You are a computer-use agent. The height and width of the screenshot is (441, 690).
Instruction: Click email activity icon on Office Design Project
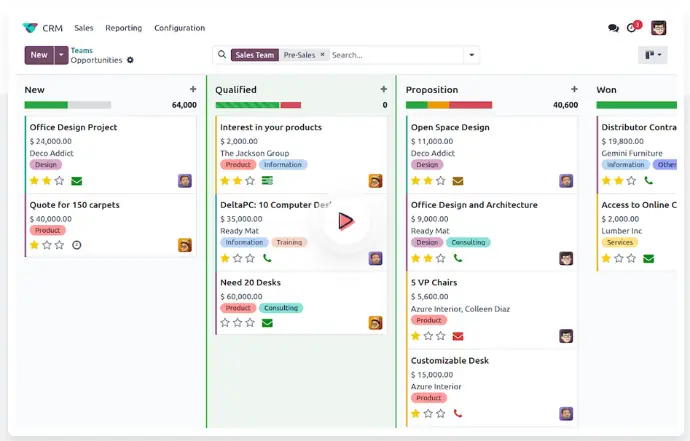pos(77,181)
